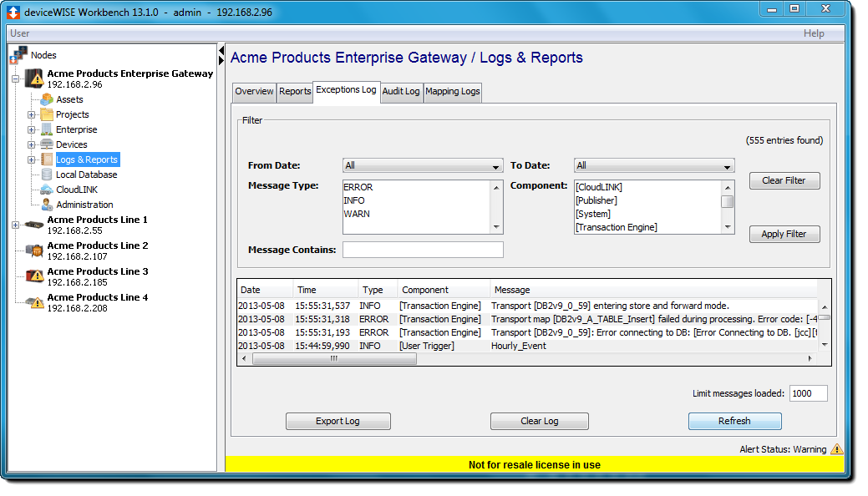Click the horizontal scrollbar thumb of log table

(334, 359)
